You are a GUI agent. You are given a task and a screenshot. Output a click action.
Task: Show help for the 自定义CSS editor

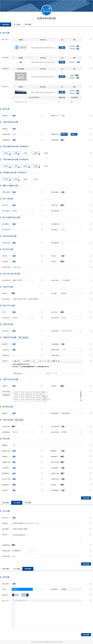coord(90,600)
